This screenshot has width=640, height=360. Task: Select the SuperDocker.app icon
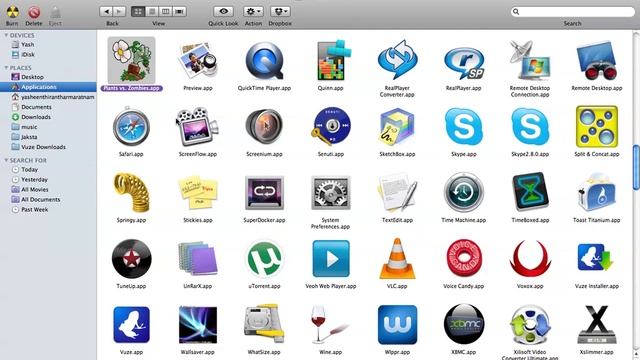[x=264, y=192]
